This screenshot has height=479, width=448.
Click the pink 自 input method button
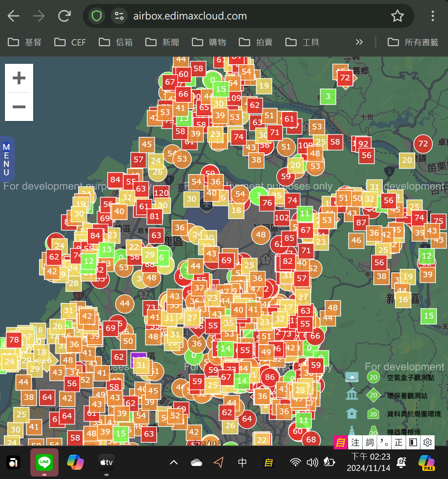(341, 442)
